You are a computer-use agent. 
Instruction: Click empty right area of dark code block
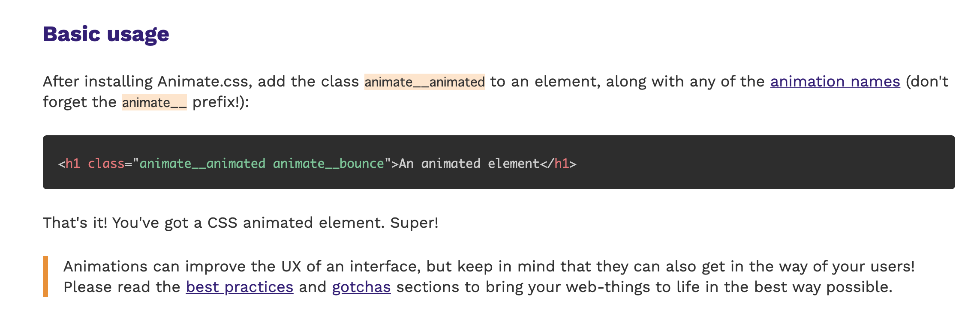click(x=772, y=163)
